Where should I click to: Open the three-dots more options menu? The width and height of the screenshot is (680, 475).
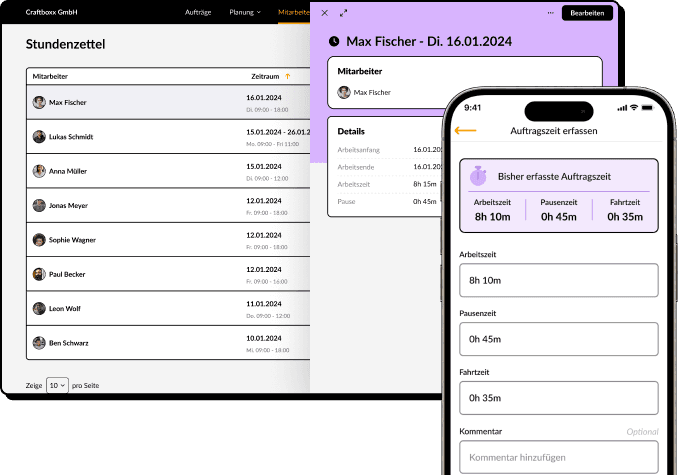pyautogui.click(x=550, y=13)
